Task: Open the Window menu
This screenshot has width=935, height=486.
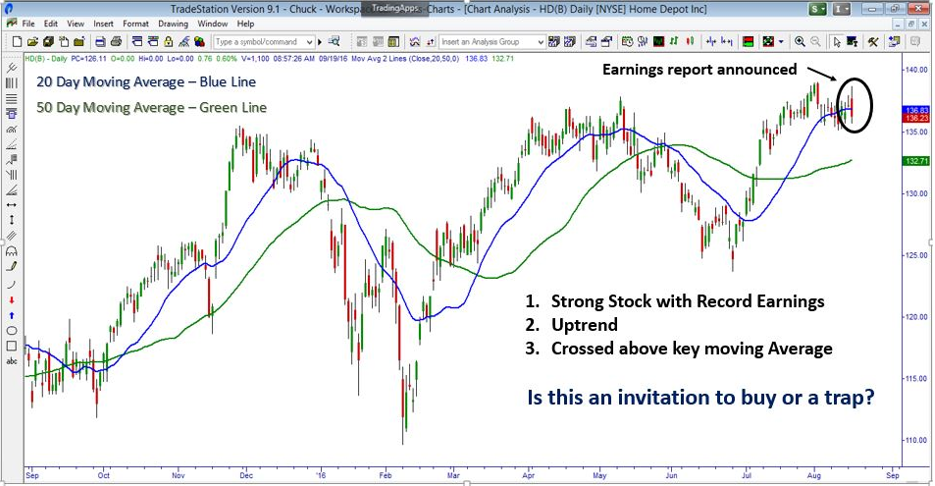Action: (x=212, y=24)
